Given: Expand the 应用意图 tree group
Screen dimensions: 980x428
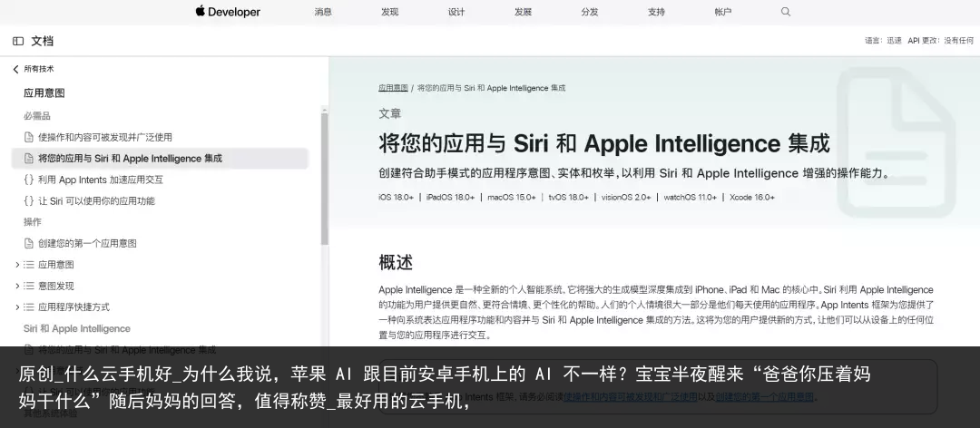Looking at the screenshot, I should 17,264.
